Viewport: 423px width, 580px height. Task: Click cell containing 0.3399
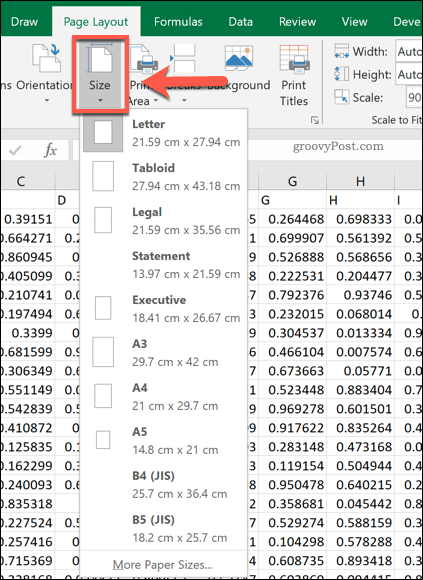(x=27, y=333)
